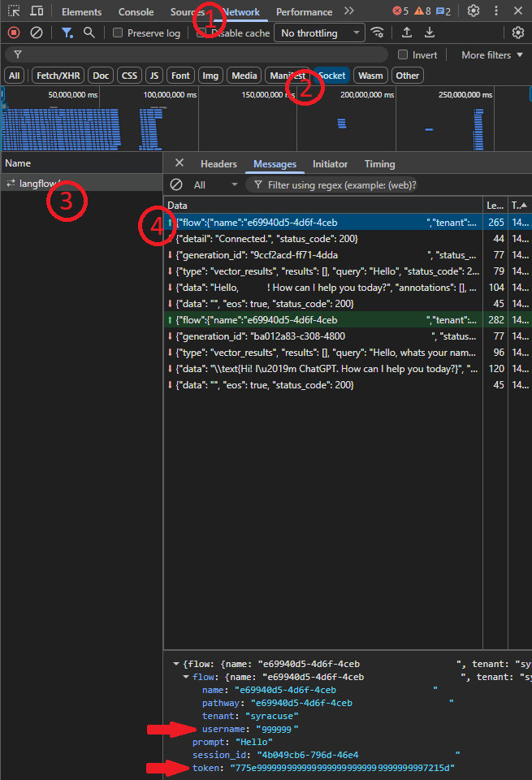Image resolution: width=532 pixels, height=780 pixels.
Task: Close the DevTools panel
Action: pyautogui.click(x=518, y=11)
